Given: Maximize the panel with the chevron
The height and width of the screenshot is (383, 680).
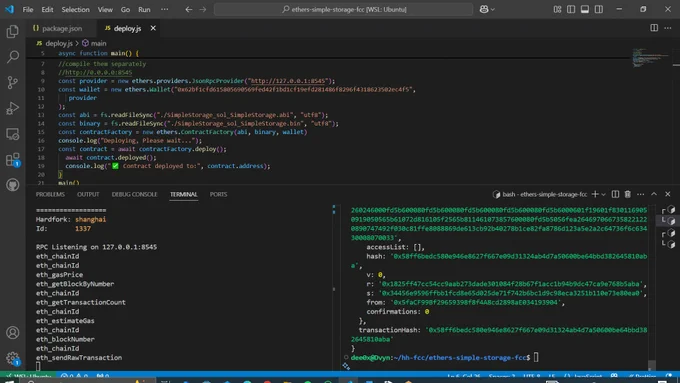Looking at the screenshot, I should (654, 194).
